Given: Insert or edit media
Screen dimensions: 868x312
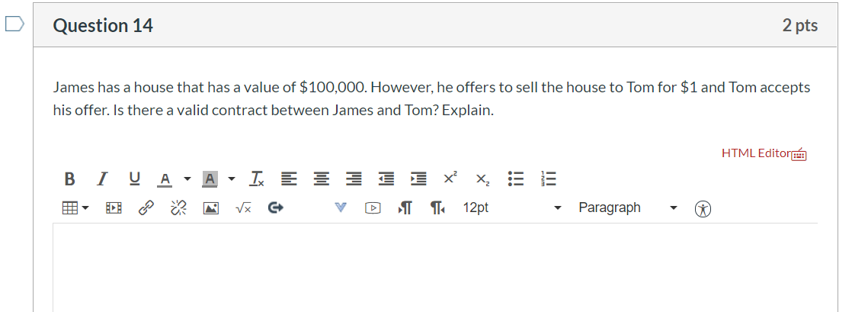Looking at the screenshot, I should point(114,208).
